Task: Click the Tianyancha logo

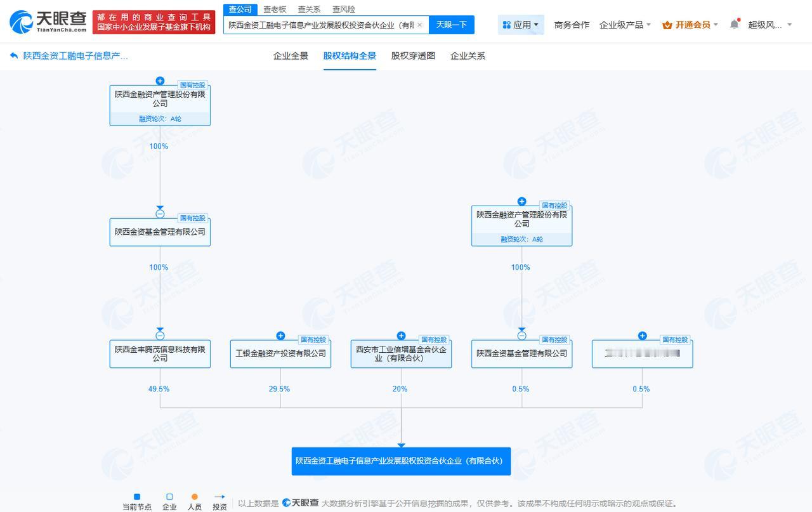Action: (48, 22)
